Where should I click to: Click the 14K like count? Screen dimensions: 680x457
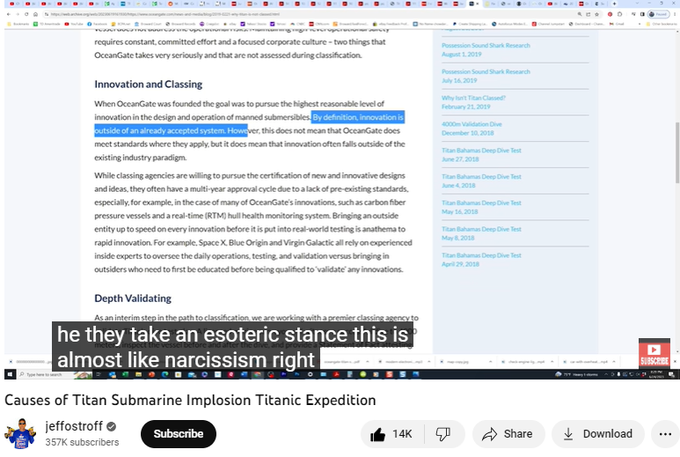pyautogui.click(x=402, y=434)
